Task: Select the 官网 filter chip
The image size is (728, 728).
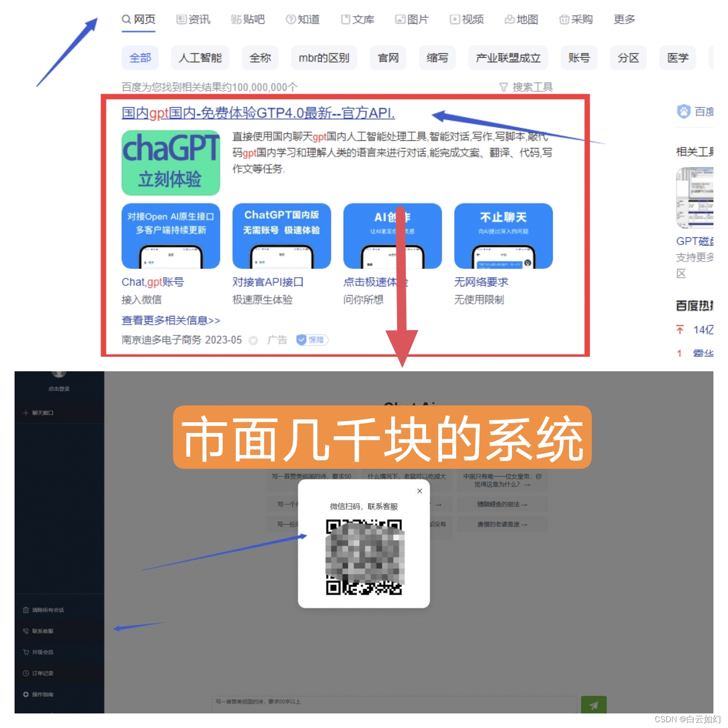Action: tap(388, 58)
